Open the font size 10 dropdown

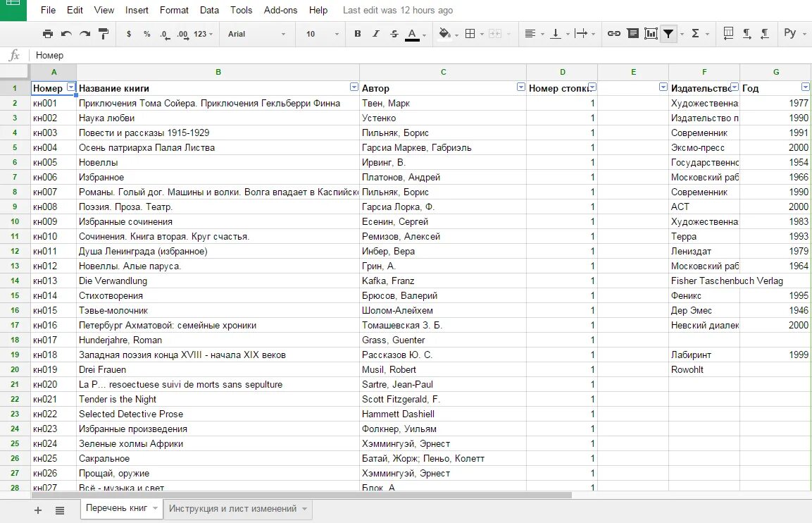pyautogui.click(x=322, y=34)
